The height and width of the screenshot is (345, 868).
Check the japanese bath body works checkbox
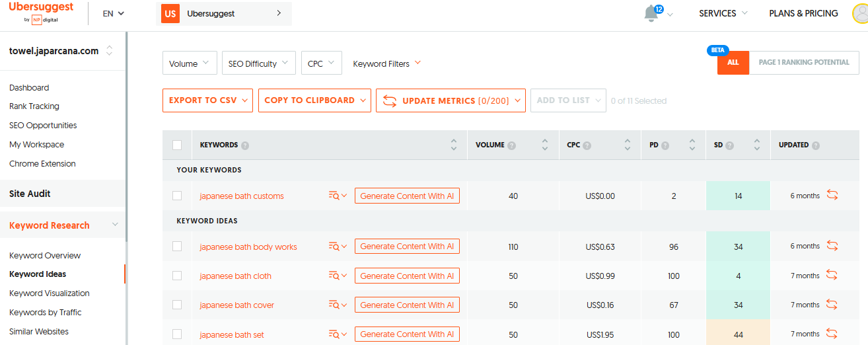pyautogui.click(x=177, y=246)
